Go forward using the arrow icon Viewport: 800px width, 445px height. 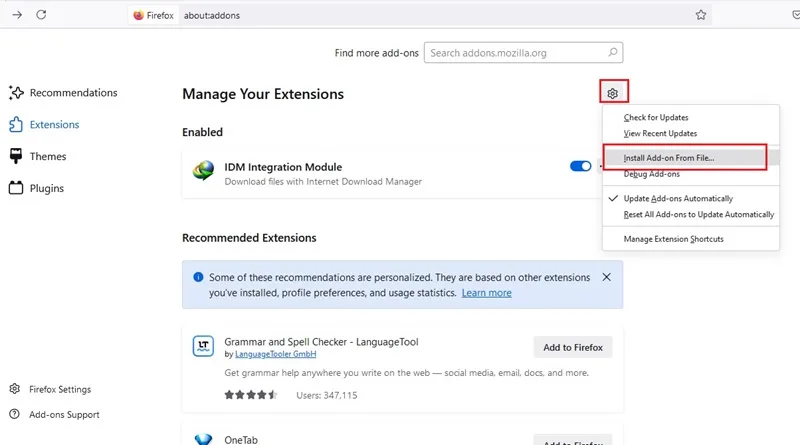[x=17, y=15]
